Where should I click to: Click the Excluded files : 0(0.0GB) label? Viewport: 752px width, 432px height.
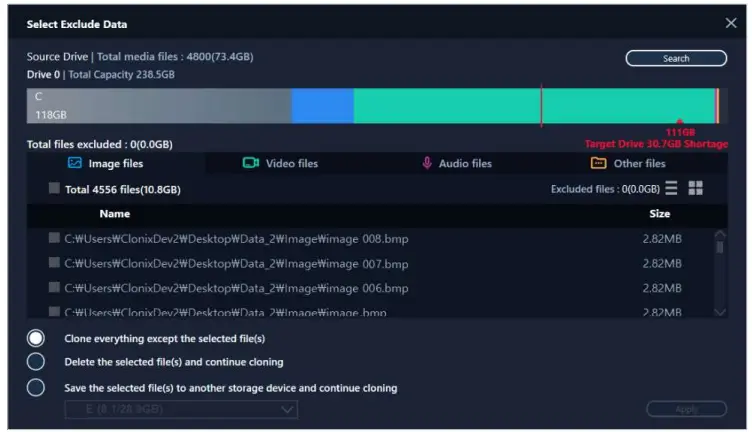pos(605,189)
